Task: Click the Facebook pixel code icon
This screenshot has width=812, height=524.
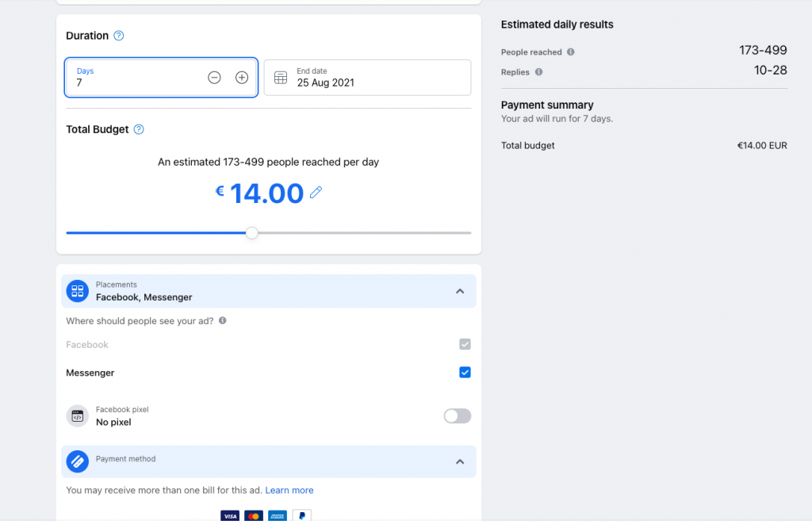Action: [78, 415]
